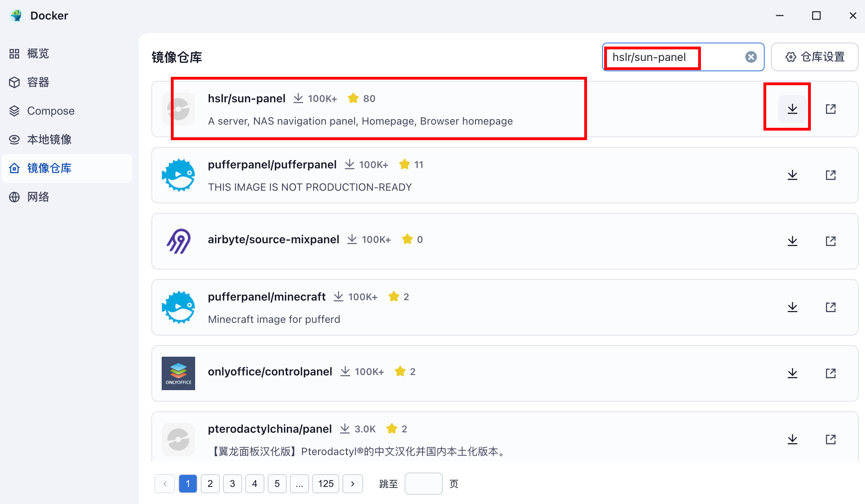Focus the 跳至 page number input
Image resolution: width=865 pixels, height=504 pixels.
(423, 484)
